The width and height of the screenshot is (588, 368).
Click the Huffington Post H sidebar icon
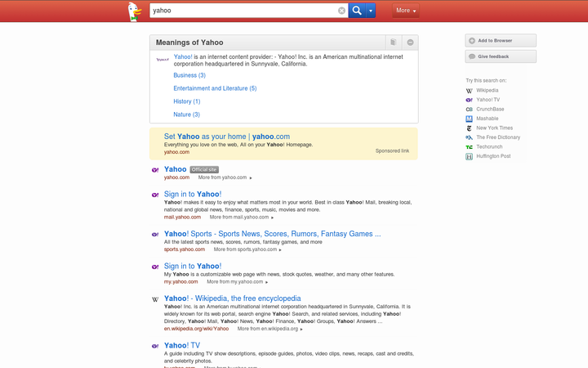point(469,156)
